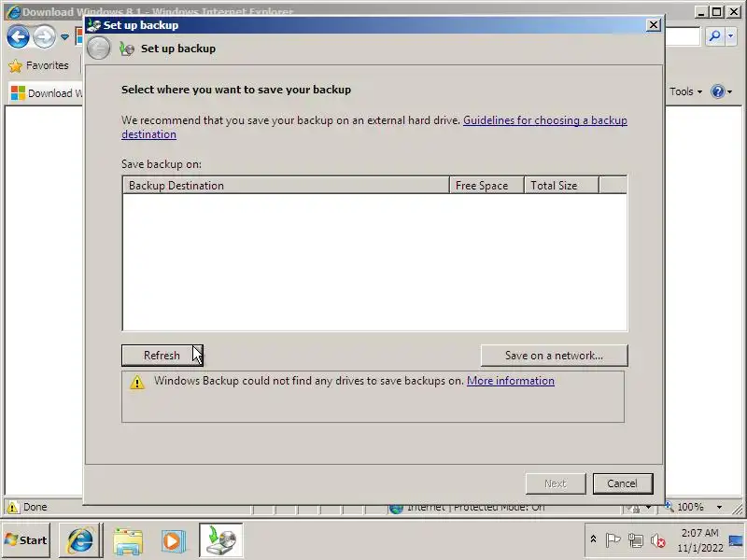This screenshot has height=560, width=747.
Task: Minimize the Internet Explorer window
Action: [700, 12]
